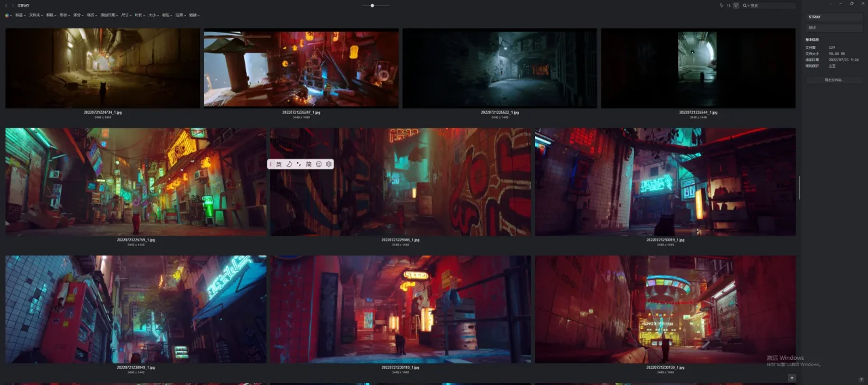Select thumbnail 20220721230118_1.jpg
This screenshot has height=385, width=868.
(x=401, y=310)
